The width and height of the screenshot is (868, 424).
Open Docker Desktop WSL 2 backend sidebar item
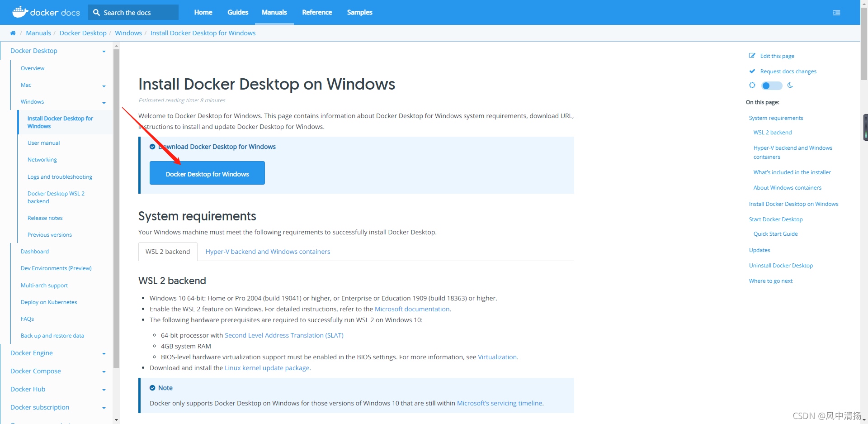pos(56,197)
